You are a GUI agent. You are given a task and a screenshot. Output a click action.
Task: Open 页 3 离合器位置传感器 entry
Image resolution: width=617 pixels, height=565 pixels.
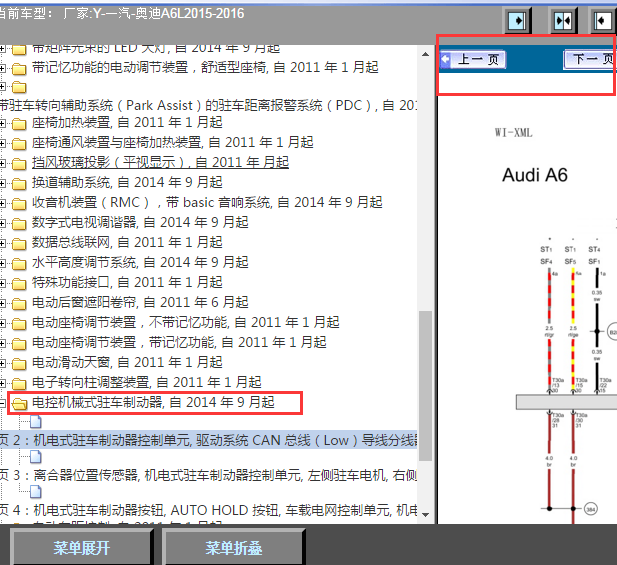[x=208, y=475]
